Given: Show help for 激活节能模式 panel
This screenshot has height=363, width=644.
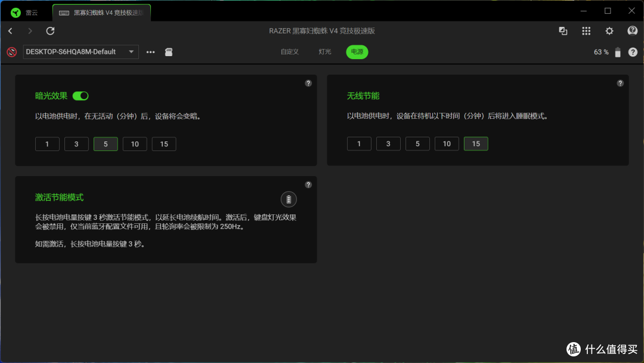Looking at the screenshot, I should tap(308, 185).
